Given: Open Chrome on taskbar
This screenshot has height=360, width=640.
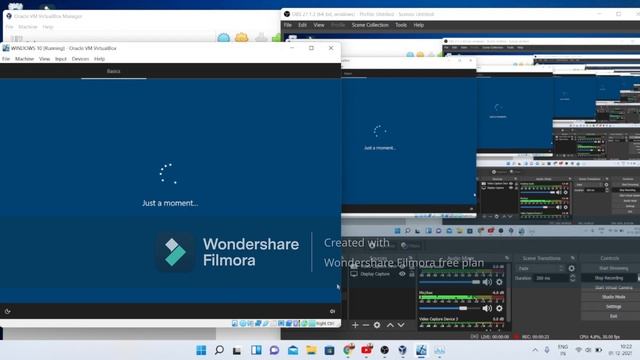Looking at the screenshot, I should click(348, 350).
